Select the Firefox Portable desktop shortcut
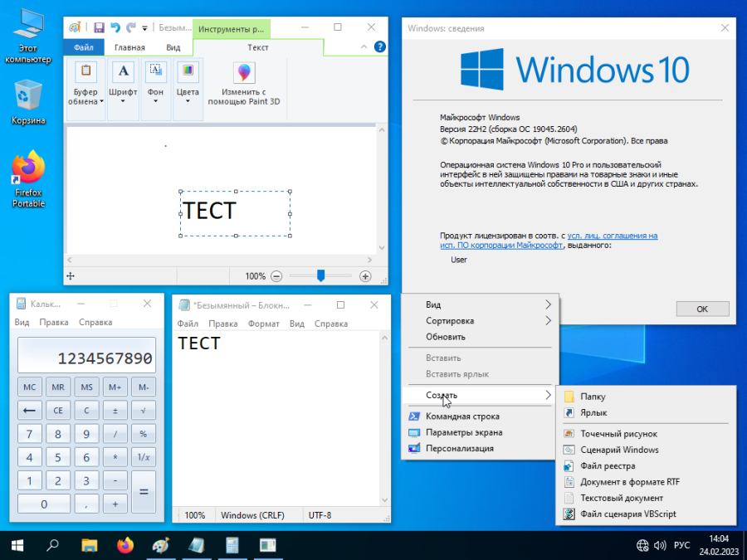This screenshot has width=747, height=560. [28, 179]
